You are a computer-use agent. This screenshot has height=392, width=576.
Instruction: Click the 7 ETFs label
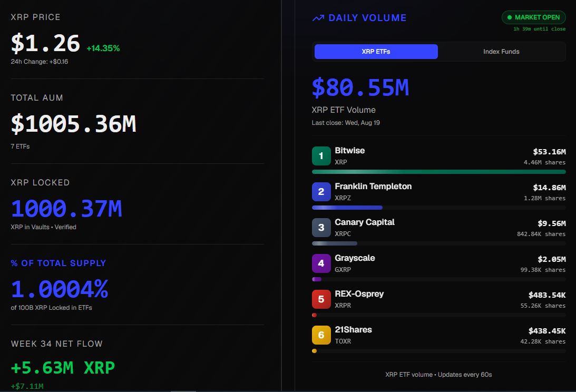coord(20,146)
